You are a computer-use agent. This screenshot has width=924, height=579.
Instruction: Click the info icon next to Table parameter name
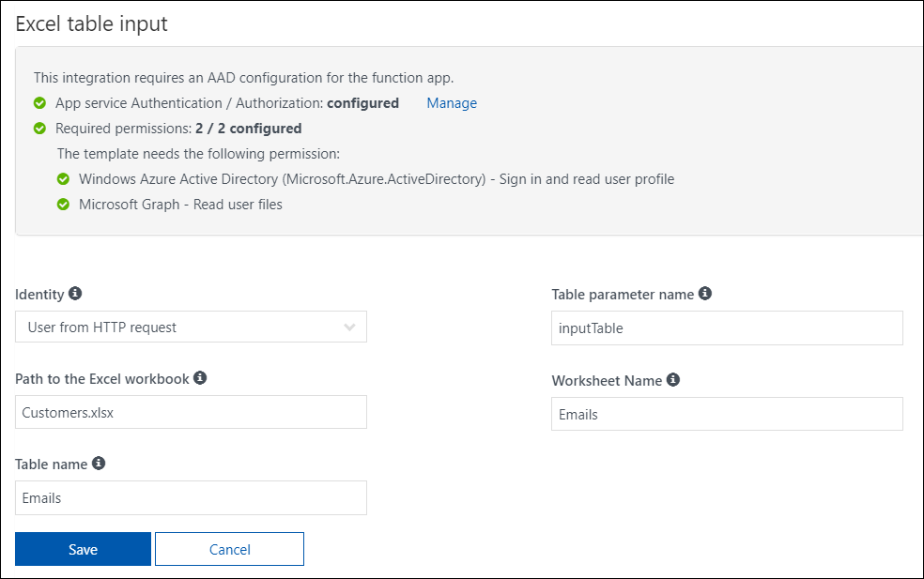click(x=705, y=294)
